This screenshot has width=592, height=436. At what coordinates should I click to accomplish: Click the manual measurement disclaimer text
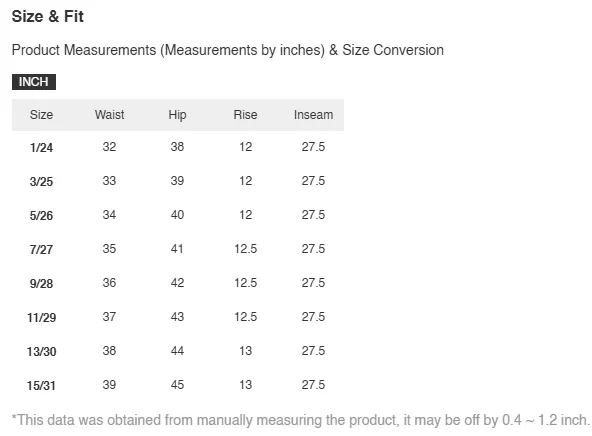[301, 420]
